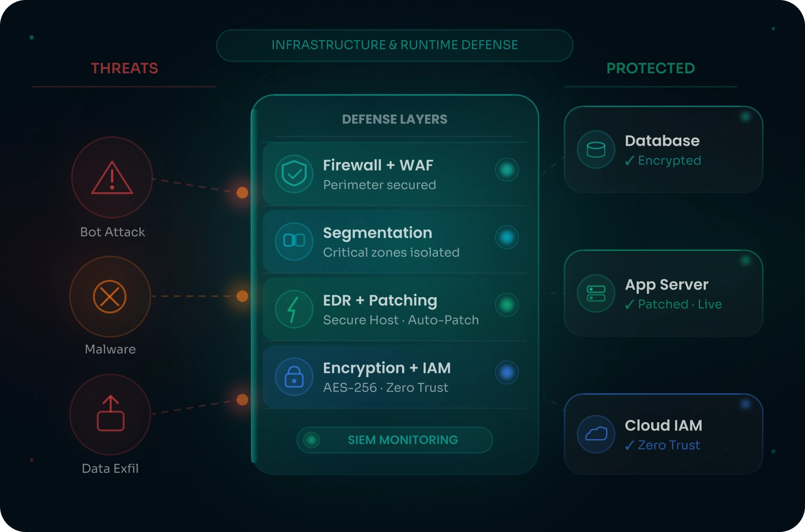The height and width of the screenshot is (532, 805).
Task: Click the DEFENSE LAYERS heading
Action: coord(395,119)
